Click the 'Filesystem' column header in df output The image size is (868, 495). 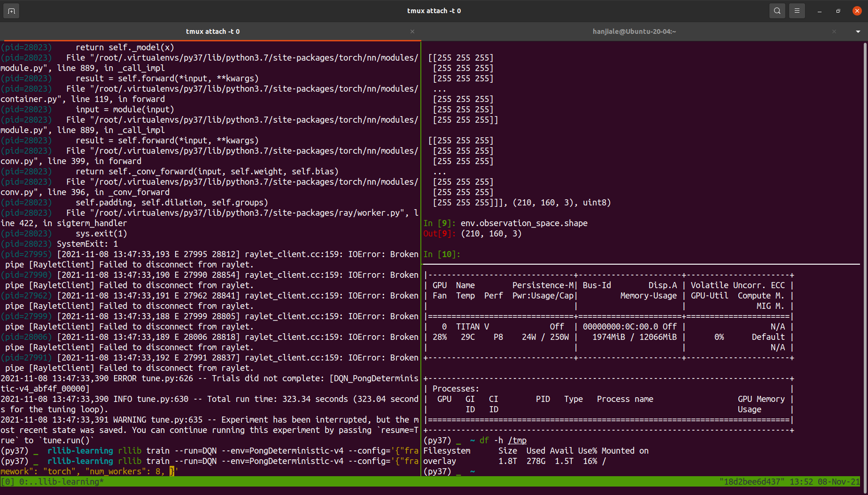(447, 451)
